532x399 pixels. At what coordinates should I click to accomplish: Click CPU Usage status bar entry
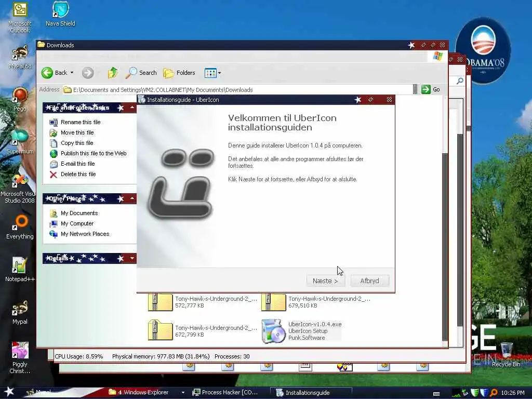[79, 356]
